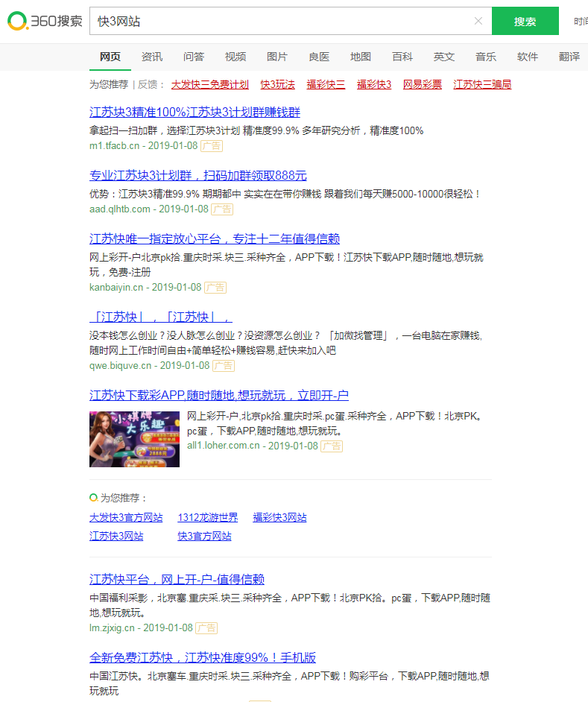The height and width of the screenshot is (702, 588).
Task: Switch to the 百科 tab
Action: point(402,57)
